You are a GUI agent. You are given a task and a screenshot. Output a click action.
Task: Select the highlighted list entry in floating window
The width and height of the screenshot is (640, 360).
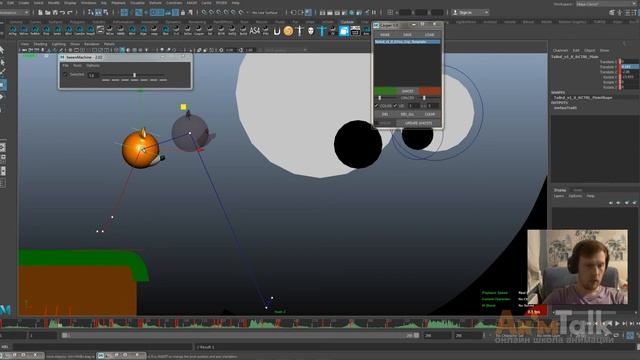click(407, 42)
